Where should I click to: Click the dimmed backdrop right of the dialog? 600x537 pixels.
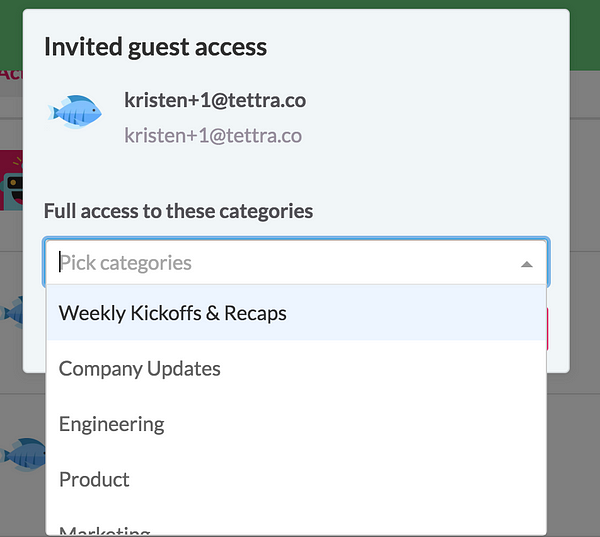(585, 250)
